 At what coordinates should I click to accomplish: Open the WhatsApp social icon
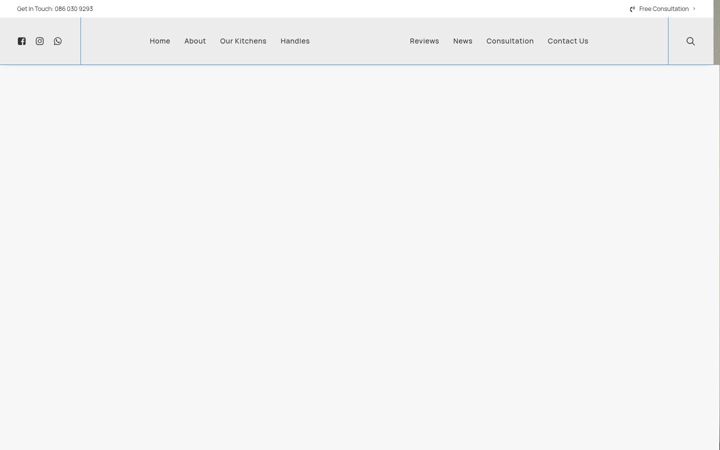[x=58, y=41]
